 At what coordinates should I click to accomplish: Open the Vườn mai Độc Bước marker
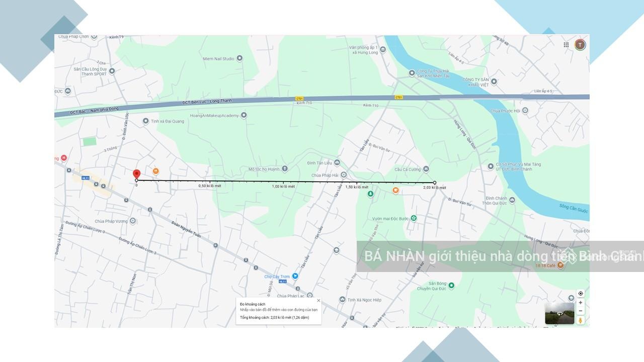[x=414, y=218]
